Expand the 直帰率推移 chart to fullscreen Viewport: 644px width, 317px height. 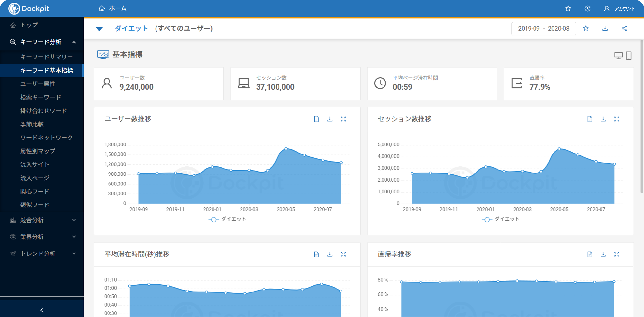(616, 254)
